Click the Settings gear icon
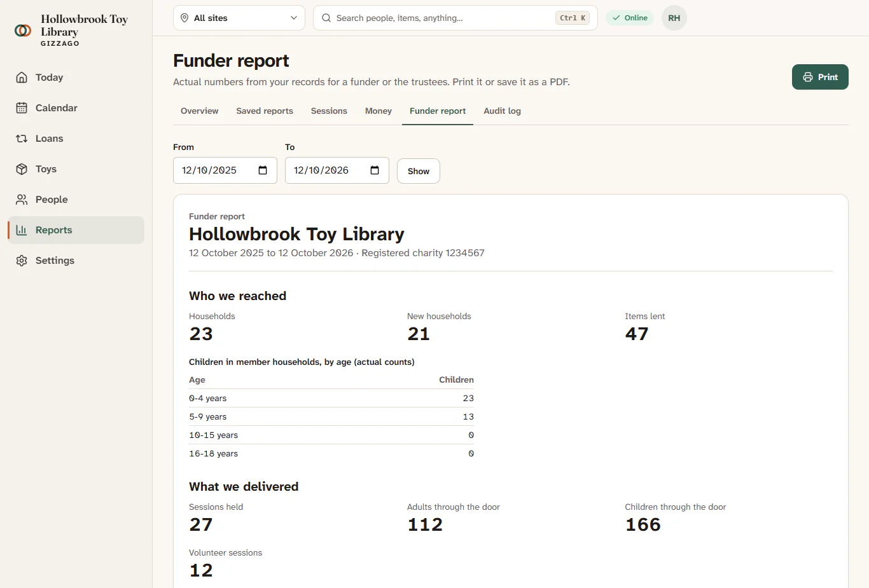This screenshot has height=588, width=869. [x=22, y=261]
